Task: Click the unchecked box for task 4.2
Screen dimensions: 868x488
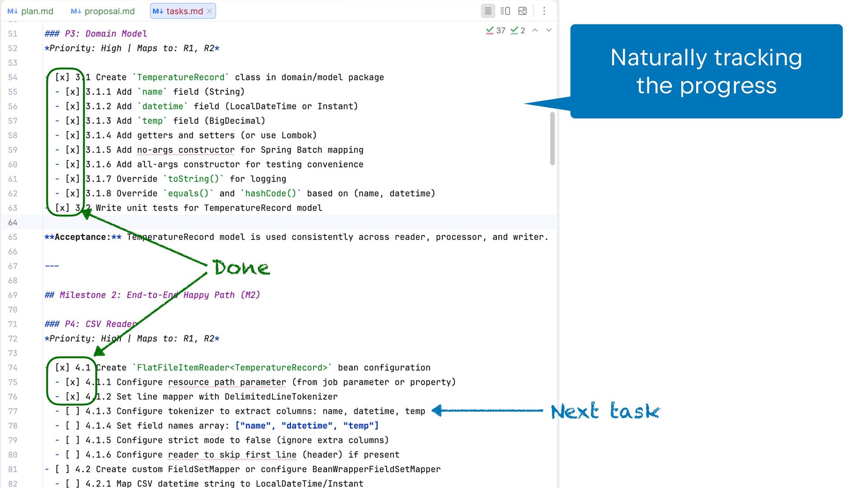Action: pyautogui.click(x=62, y=469)
